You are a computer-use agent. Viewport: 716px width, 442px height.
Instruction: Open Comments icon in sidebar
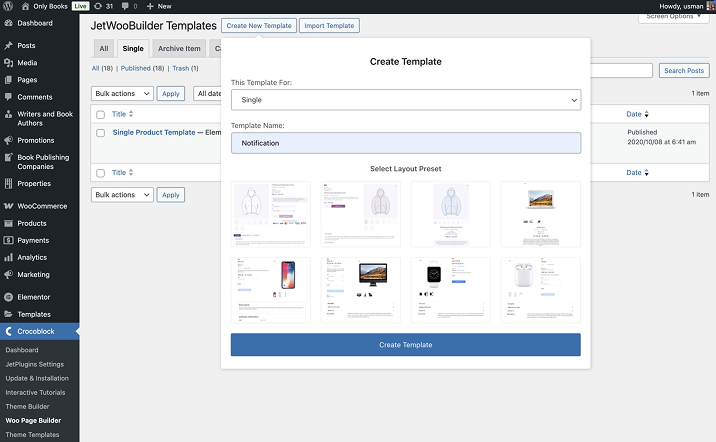coord(8,97)
